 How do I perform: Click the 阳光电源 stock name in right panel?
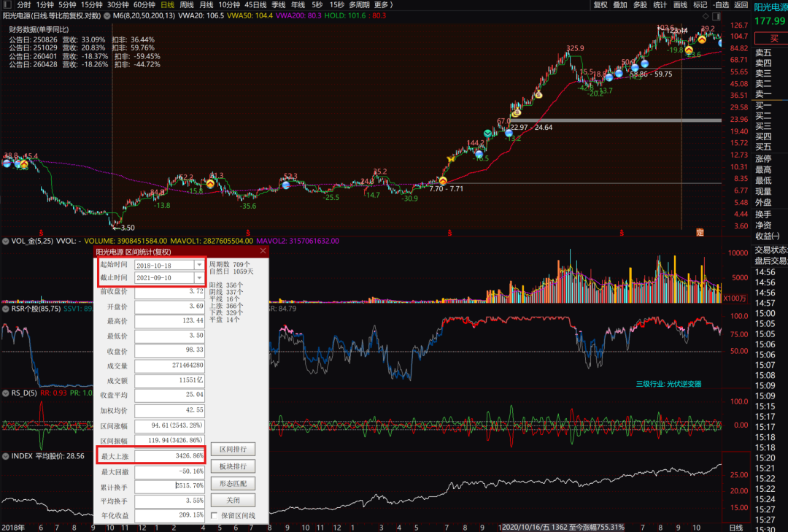(x=771, y=7)
